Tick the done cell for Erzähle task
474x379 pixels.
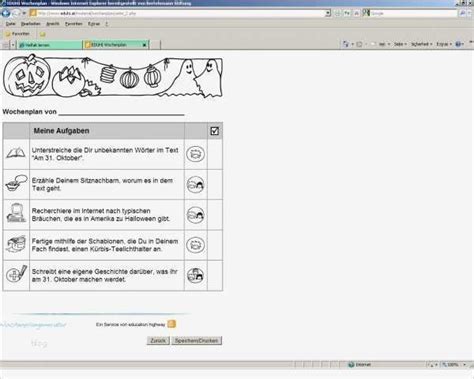pos(215,184)
